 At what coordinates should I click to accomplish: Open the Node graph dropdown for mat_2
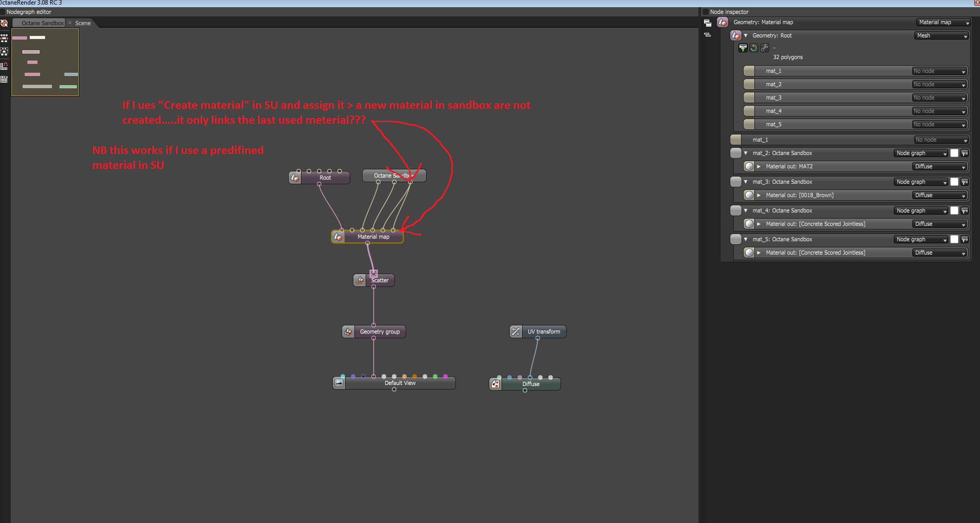922,153
